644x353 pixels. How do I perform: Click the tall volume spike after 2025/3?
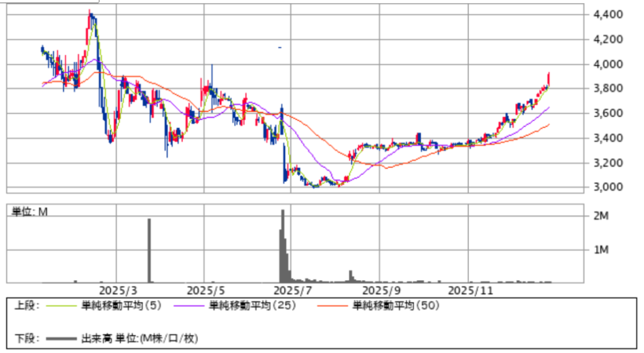(149, 250)
